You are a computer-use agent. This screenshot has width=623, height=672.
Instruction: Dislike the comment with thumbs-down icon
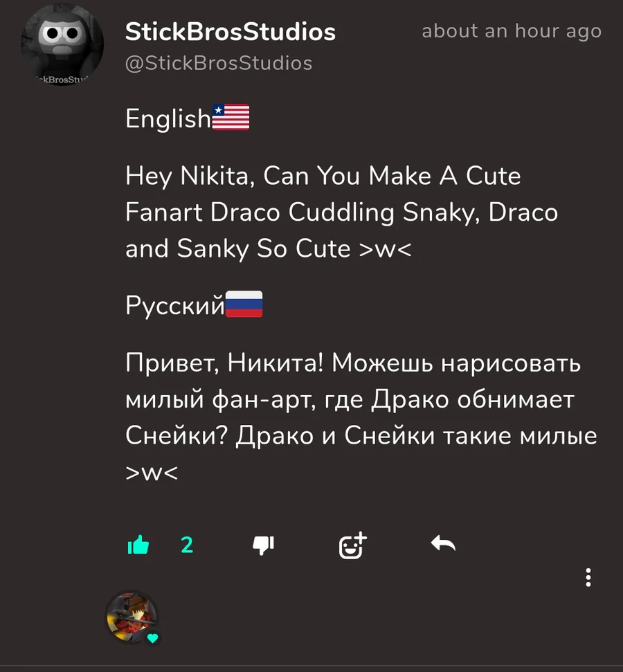[263, 545]
